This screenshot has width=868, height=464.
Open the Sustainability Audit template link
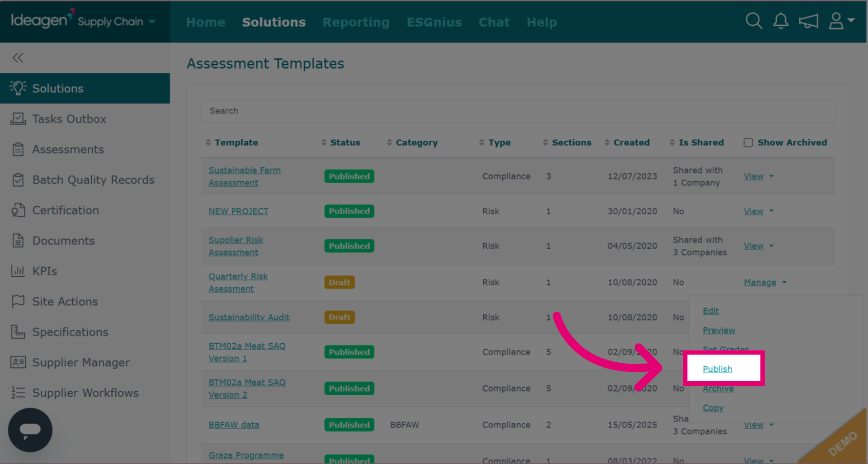tap(249, 317)
